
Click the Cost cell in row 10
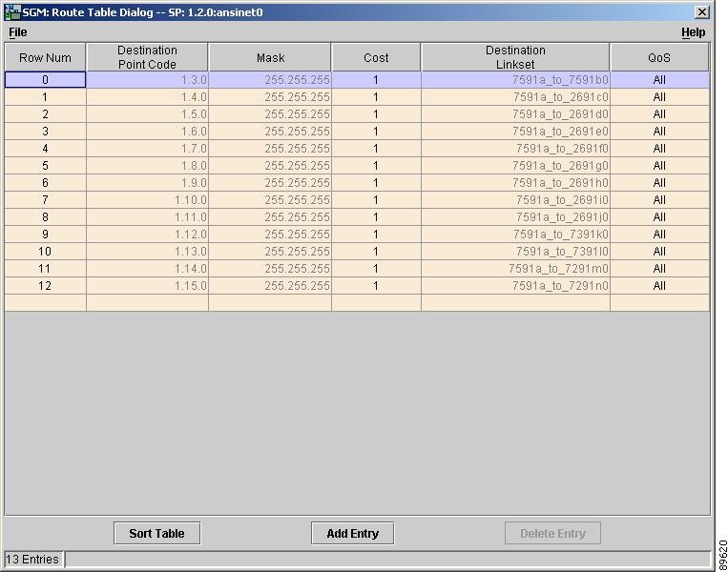point(376,252)
